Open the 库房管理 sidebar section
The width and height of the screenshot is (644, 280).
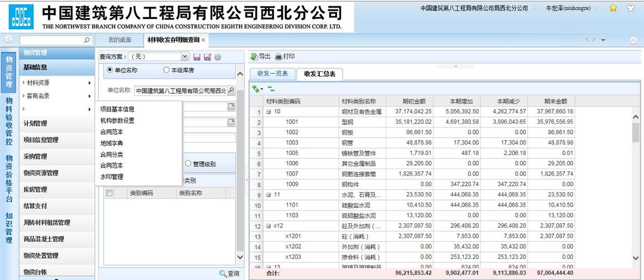coord(57,190)
